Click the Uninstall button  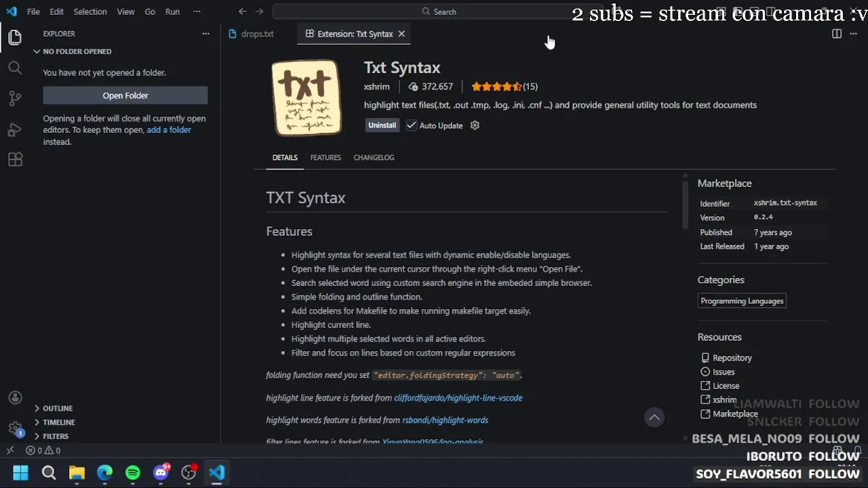tap(382, 125)
